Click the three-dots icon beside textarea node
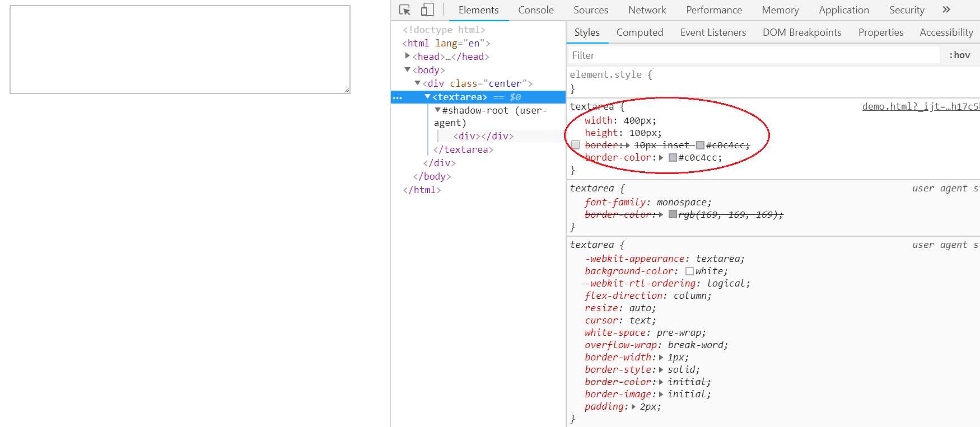Image resolution: width=980 pixels, height=427 pixels. click(398, 97)
